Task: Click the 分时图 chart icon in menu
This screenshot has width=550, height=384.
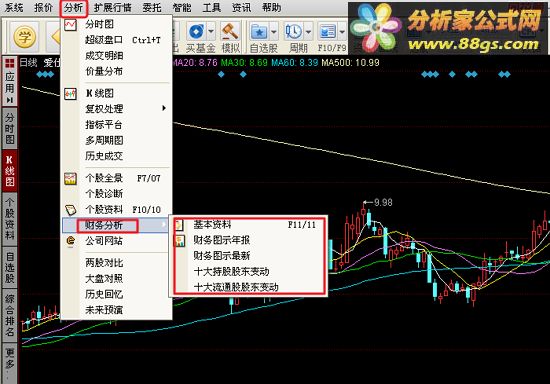Action: point(71,25)
